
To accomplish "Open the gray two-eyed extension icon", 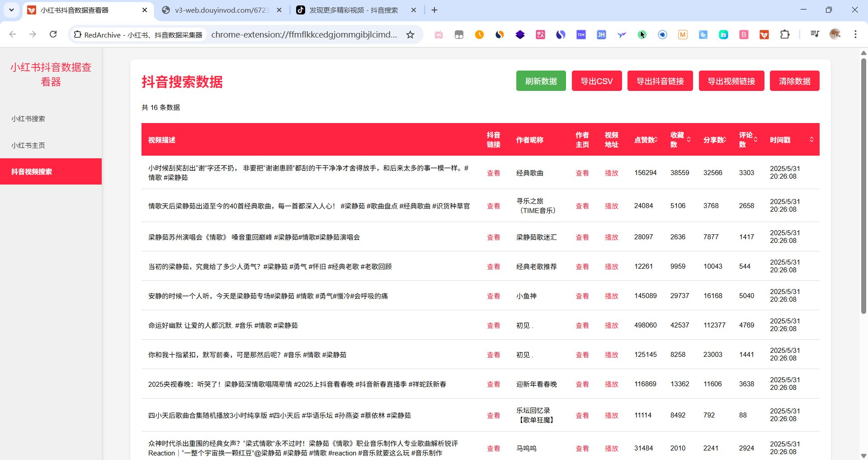I will [x=459, y=35].
